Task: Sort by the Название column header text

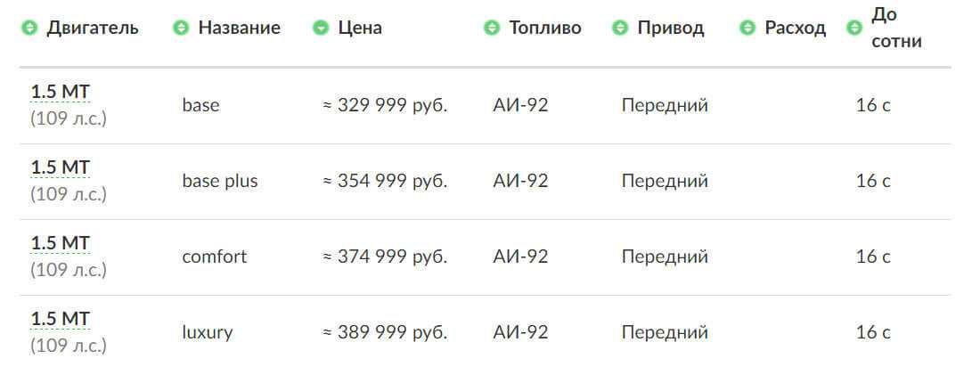Action: 239,29
